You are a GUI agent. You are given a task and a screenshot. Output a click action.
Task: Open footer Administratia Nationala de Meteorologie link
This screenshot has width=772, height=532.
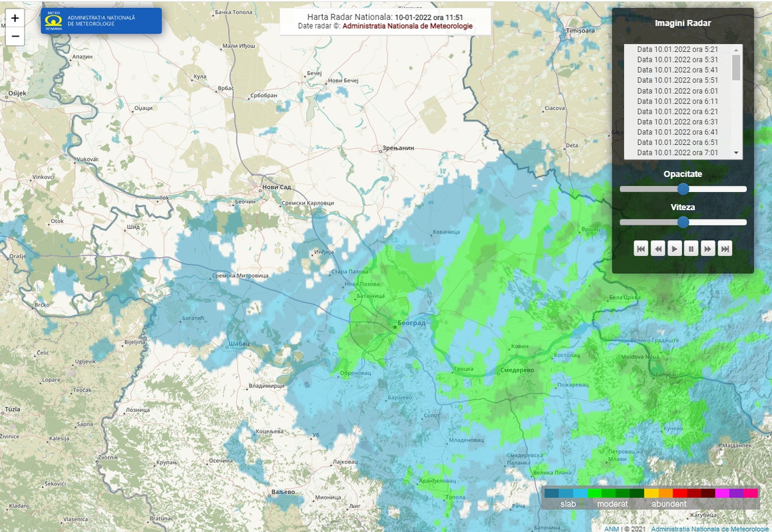pos(709,529)
